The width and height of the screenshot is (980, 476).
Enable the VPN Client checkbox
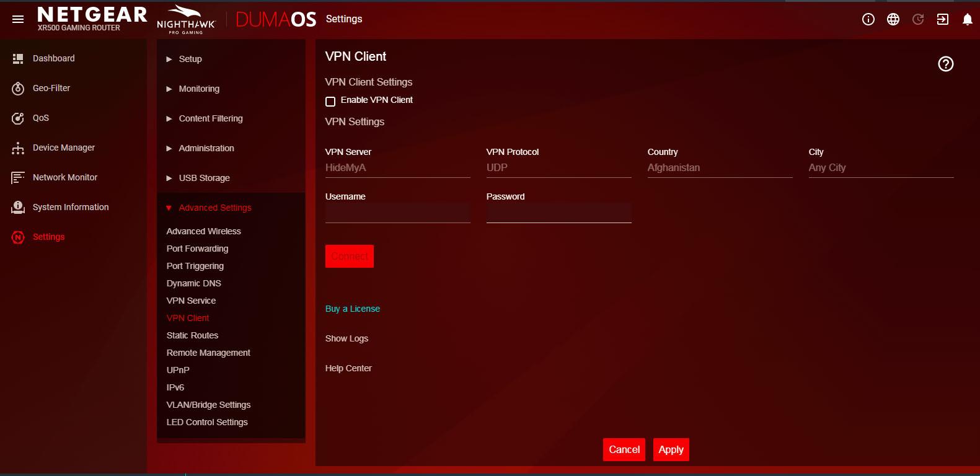pyautogui.click(x=330, y=101)
